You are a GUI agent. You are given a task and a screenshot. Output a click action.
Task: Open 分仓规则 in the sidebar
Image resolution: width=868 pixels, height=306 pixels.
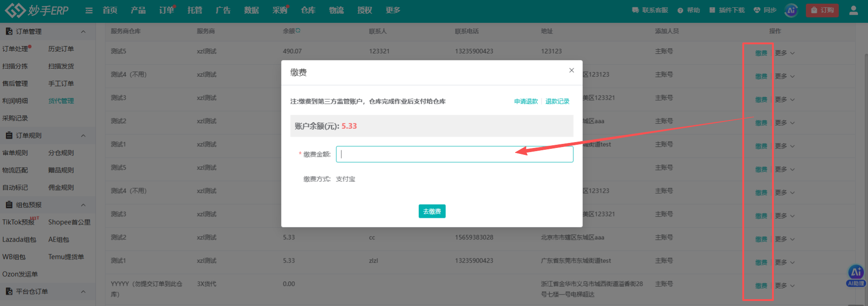pos(61,153)
